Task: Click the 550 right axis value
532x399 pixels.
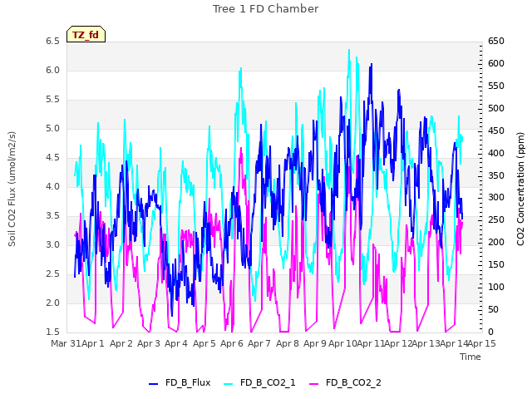Action: [x=496, y=86]
